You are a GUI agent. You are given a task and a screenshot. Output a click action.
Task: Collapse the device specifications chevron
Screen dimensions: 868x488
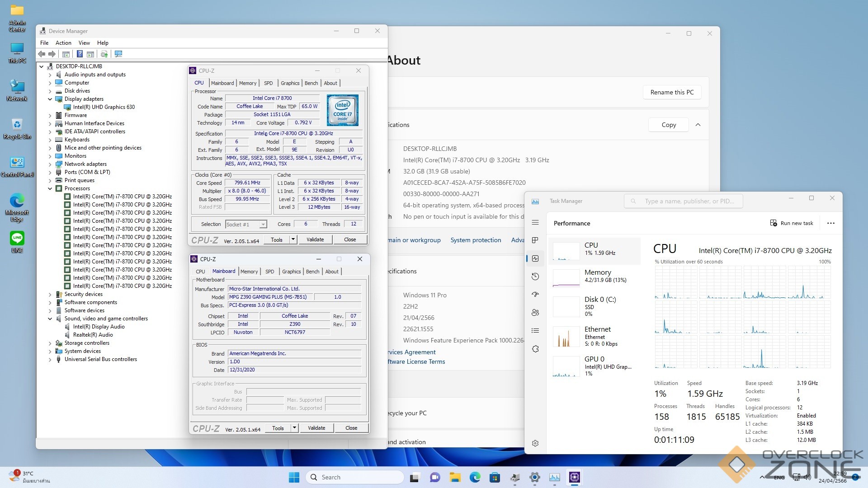pyautogui.click(x=698, y=125)
